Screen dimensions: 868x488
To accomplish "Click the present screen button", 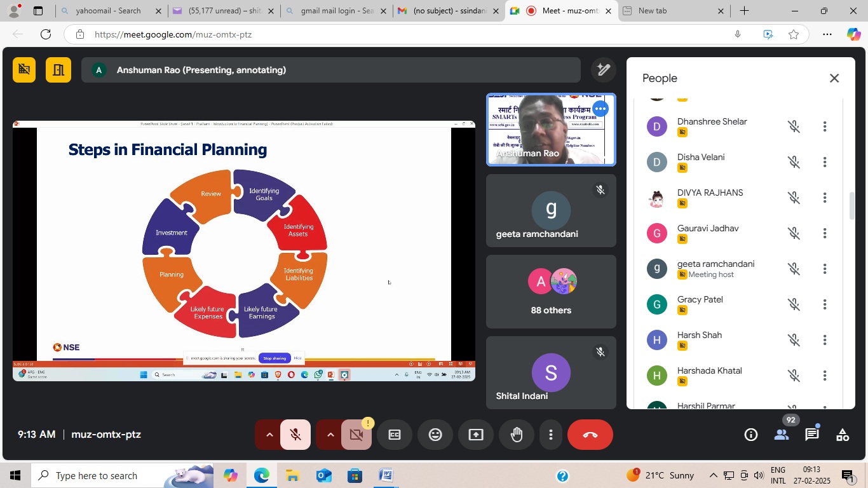I will point(476,435).
